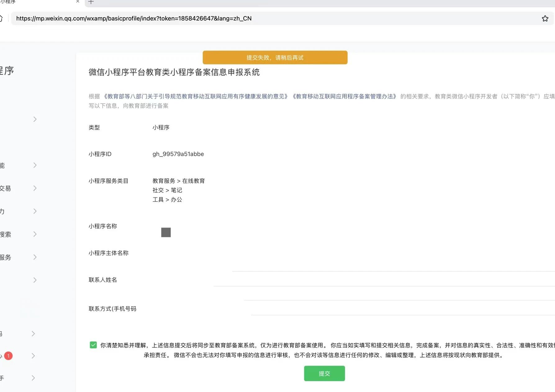Close the current browser tab
555x392 pixels.
coord(78,2)
